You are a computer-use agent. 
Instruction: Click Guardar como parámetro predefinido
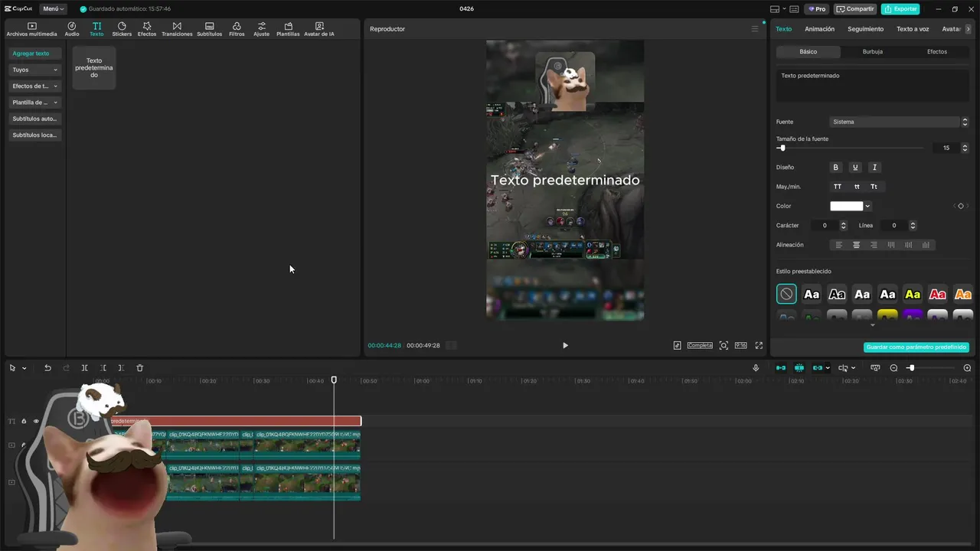click(x=916, y=347)
